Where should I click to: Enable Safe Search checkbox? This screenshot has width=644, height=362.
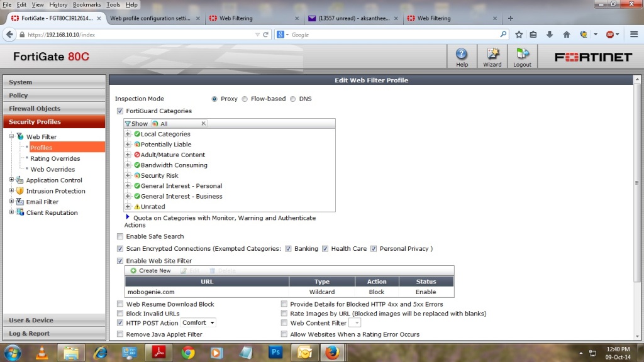pyautogui.click(x=120, y=236)
